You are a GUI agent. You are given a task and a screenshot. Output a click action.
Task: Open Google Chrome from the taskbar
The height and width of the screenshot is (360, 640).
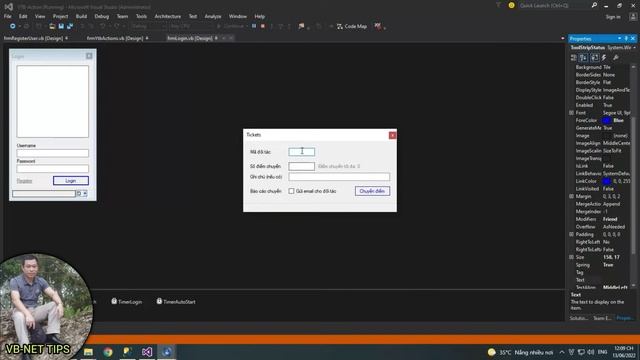coord(108,352)
